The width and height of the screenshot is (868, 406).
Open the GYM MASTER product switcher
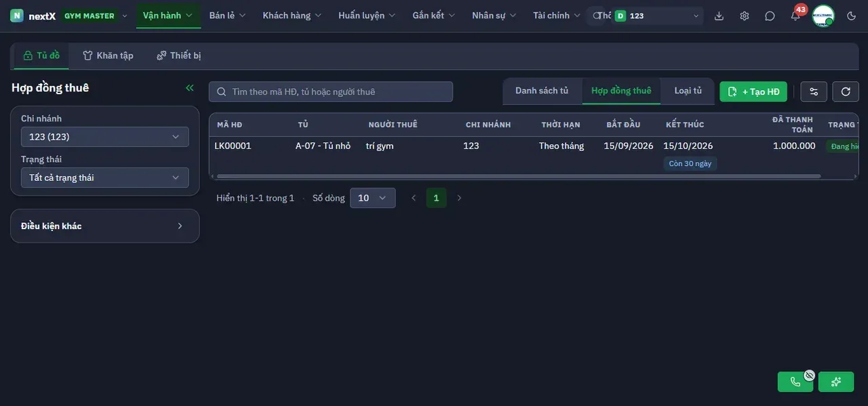point(95,16)
